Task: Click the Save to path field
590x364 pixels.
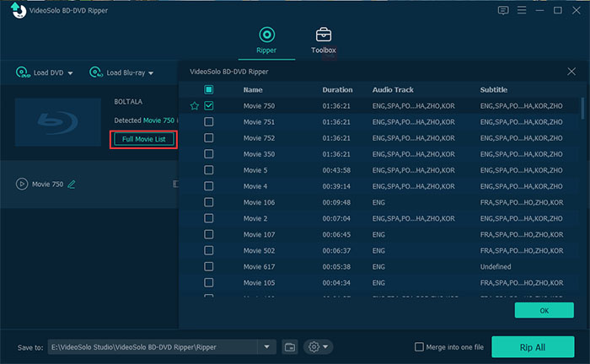Action: (153, 346)
